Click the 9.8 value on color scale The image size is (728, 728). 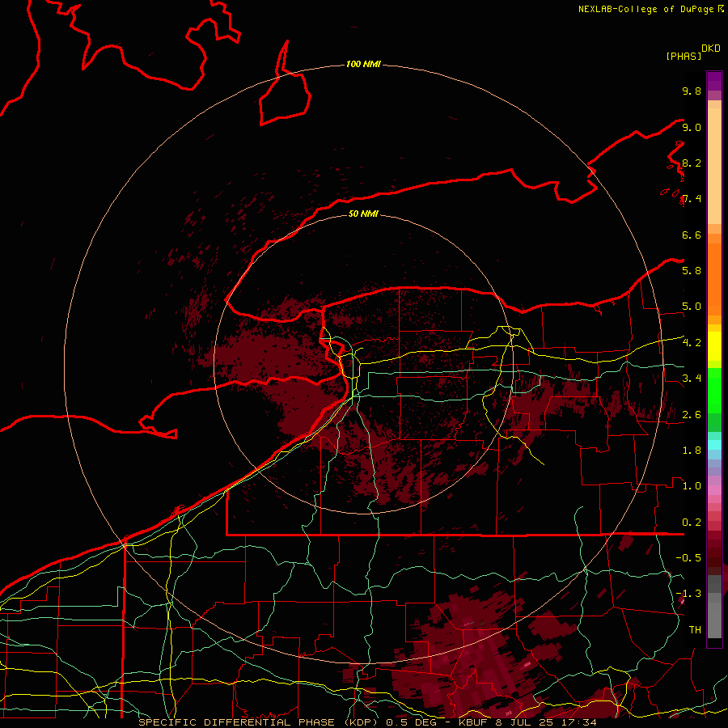(x=692, y=91)
